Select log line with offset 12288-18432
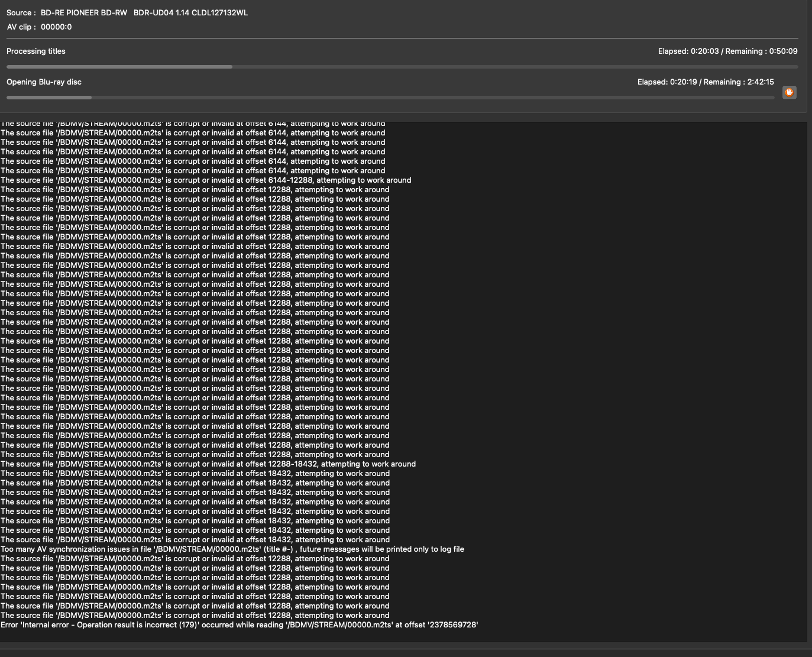Screen dimensions: 812x657 [x=208, y=464]
